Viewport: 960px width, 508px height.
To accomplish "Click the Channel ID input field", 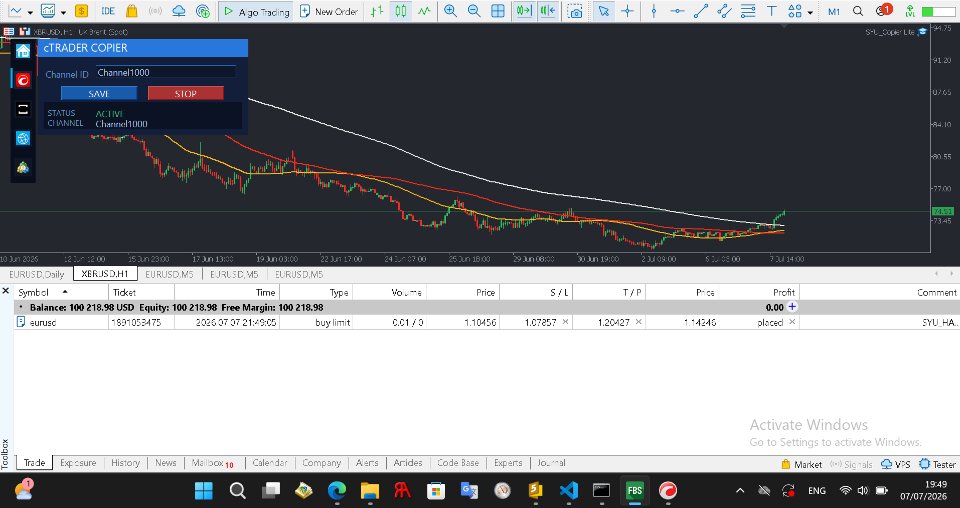I will (x=165, y=72).
